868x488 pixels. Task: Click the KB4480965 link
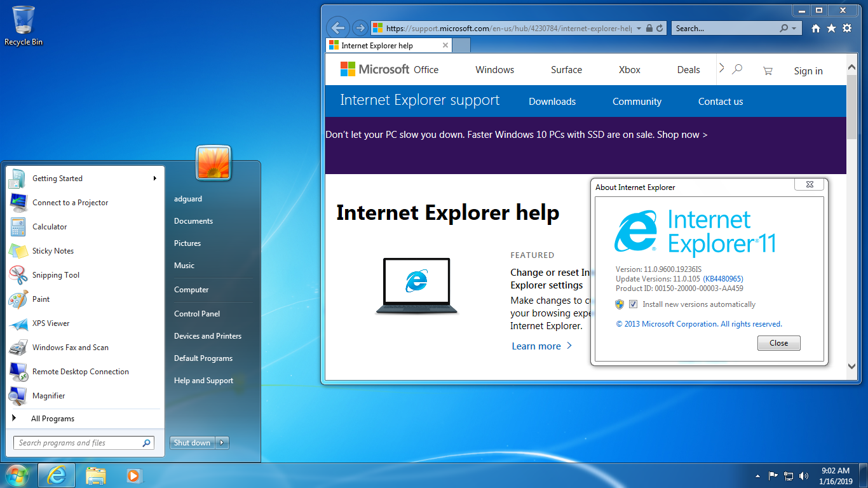[723, 279]
